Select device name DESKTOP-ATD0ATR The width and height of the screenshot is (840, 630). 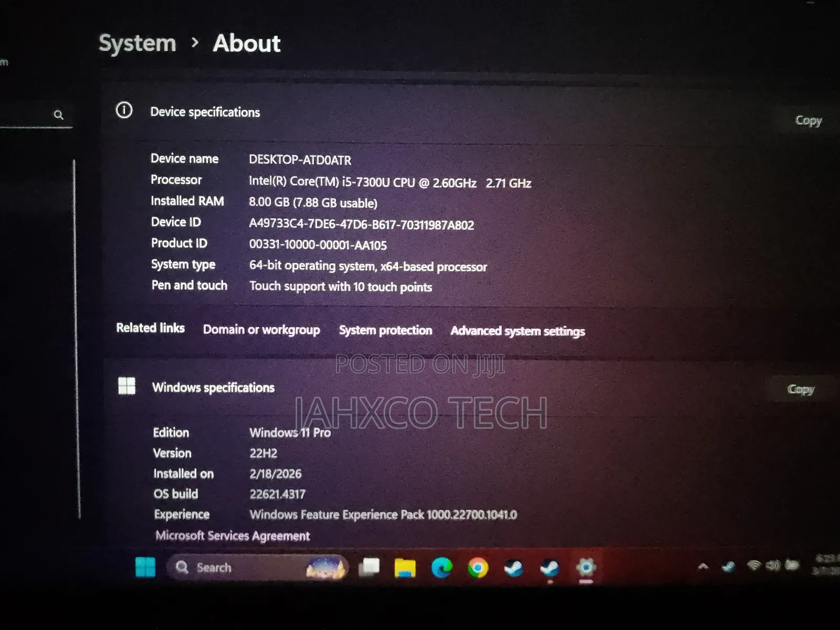pyautogui.click(x=300, y=160)
